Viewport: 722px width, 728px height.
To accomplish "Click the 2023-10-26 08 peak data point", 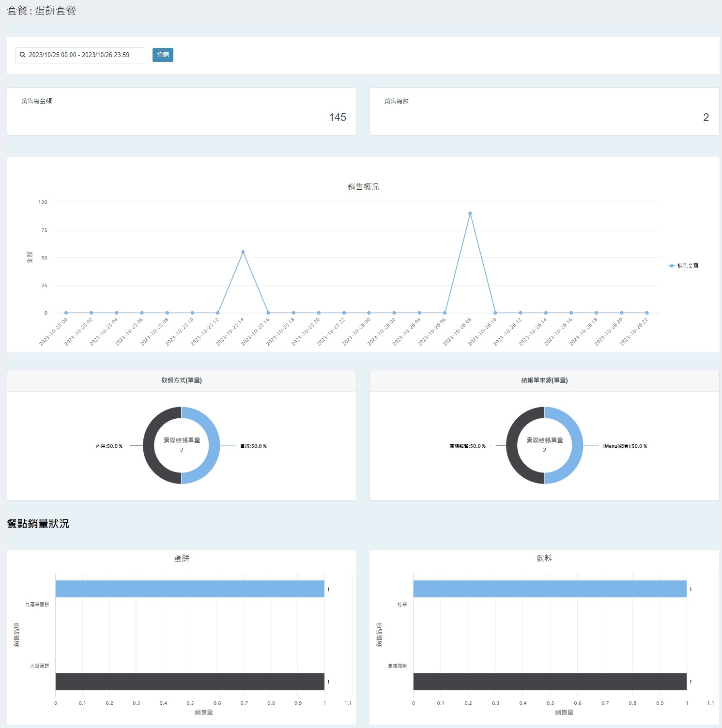I will pos(470,213).
